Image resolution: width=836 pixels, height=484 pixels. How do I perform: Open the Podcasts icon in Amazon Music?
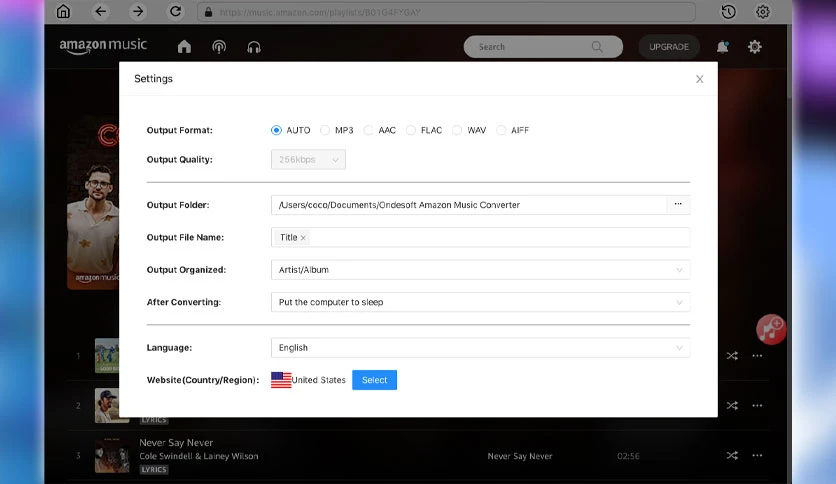[x=219, y=47]
